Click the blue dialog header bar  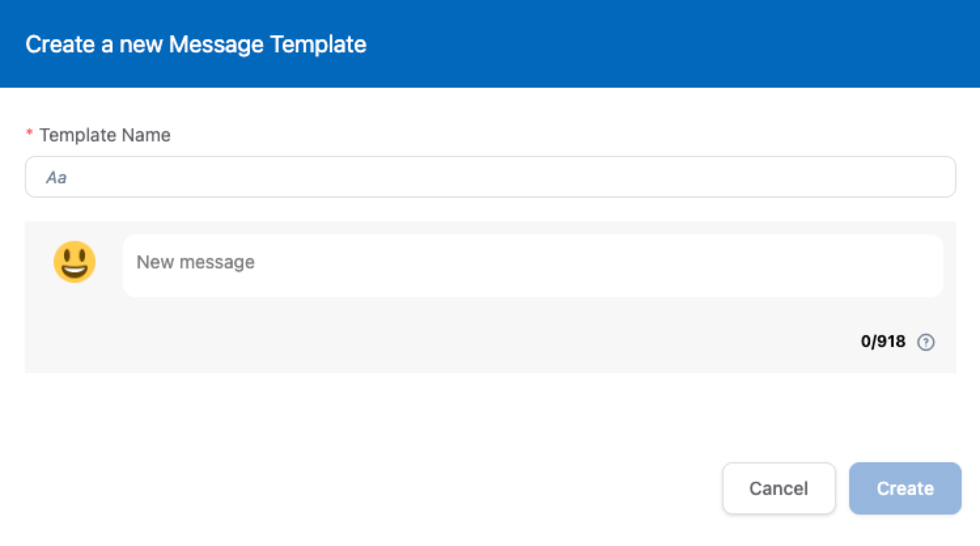[654, 45]
